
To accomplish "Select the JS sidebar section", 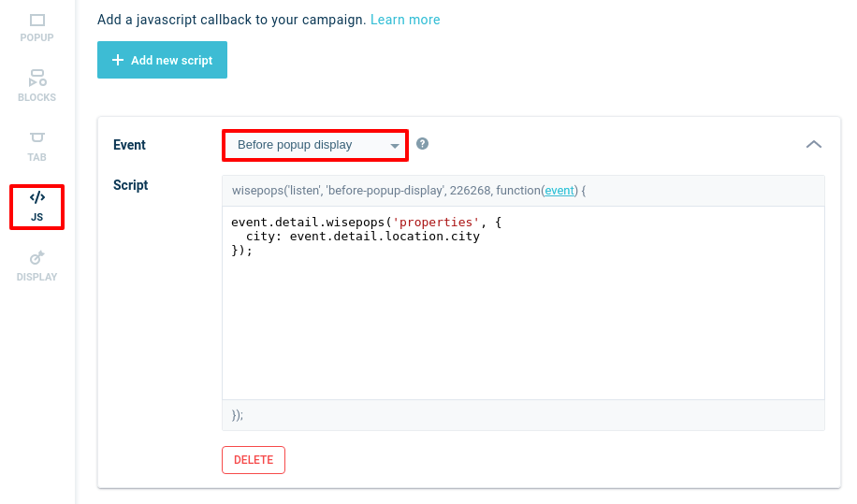I will (37, 207).
